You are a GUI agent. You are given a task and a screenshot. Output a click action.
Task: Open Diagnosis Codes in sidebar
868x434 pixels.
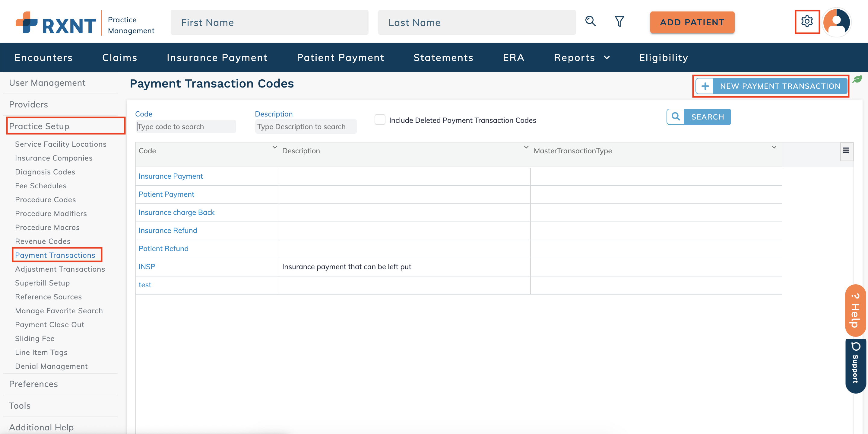point(45,172)
